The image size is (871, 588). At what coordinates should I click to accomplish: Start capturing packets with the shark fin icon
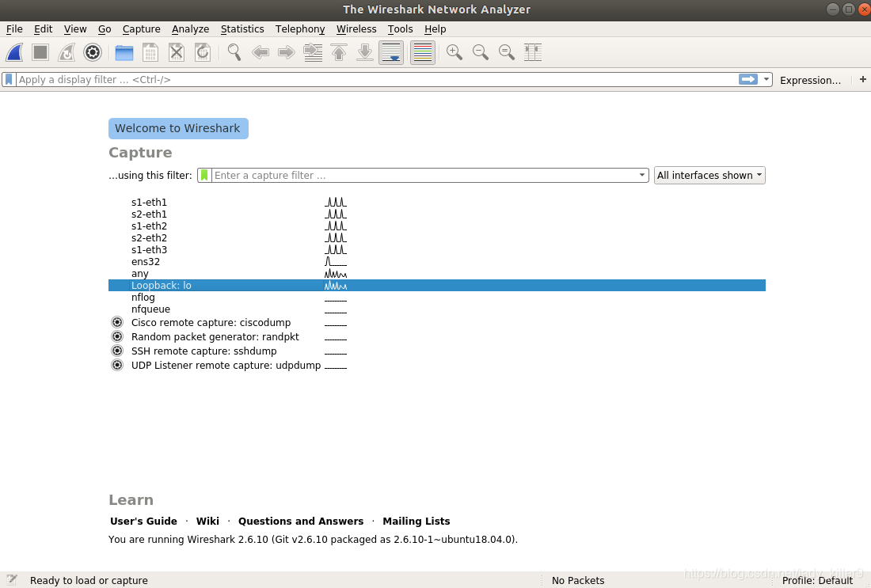(x=14, y=52)
